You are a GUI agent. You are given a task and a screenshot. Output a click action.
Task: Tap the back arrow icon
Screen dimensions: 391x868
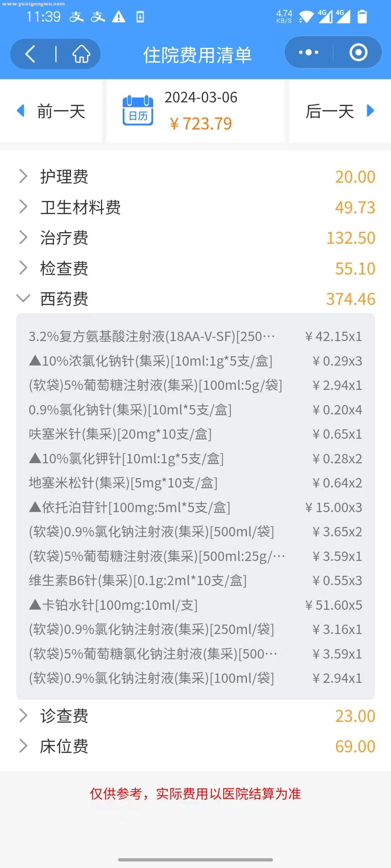coord(30,54)
